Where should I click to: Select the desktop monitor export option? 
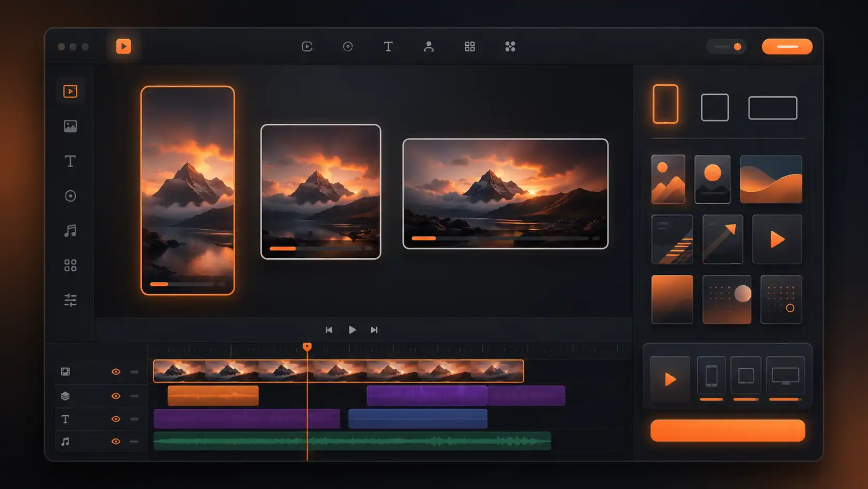pos(785,376)
